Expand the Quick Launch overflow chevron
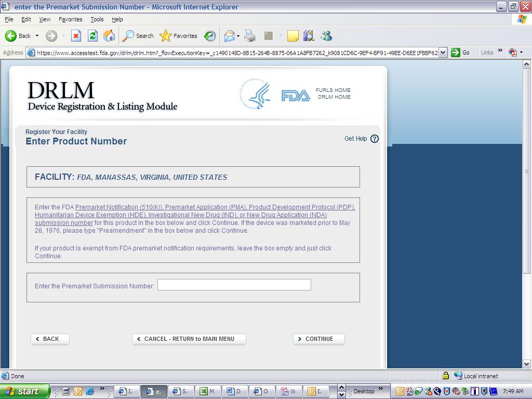Viewport: 532px width, 399px height. coord(102,389)
